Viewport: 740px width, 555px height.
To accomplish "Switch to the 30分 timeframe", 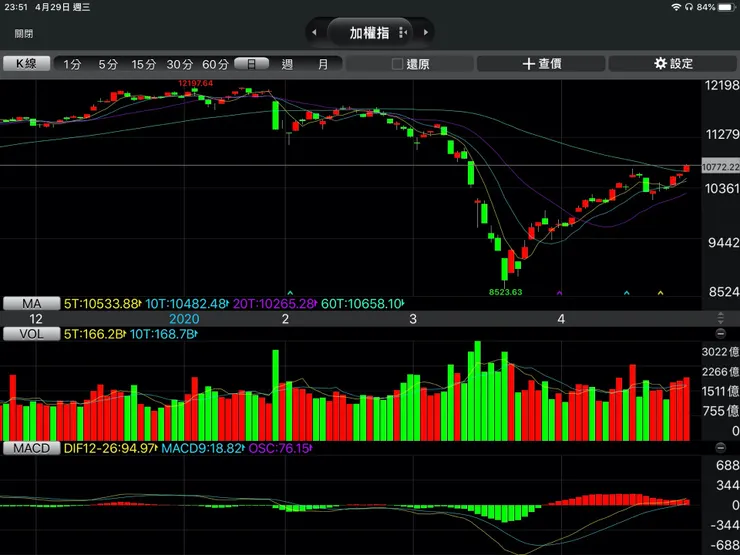I will pos(180,64).
